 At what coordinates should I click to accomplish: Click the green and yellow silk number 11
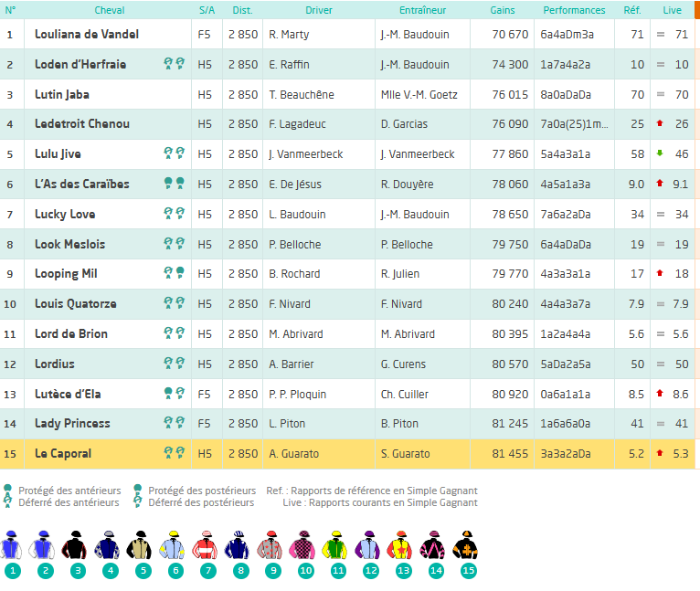(x=334, y=545)
